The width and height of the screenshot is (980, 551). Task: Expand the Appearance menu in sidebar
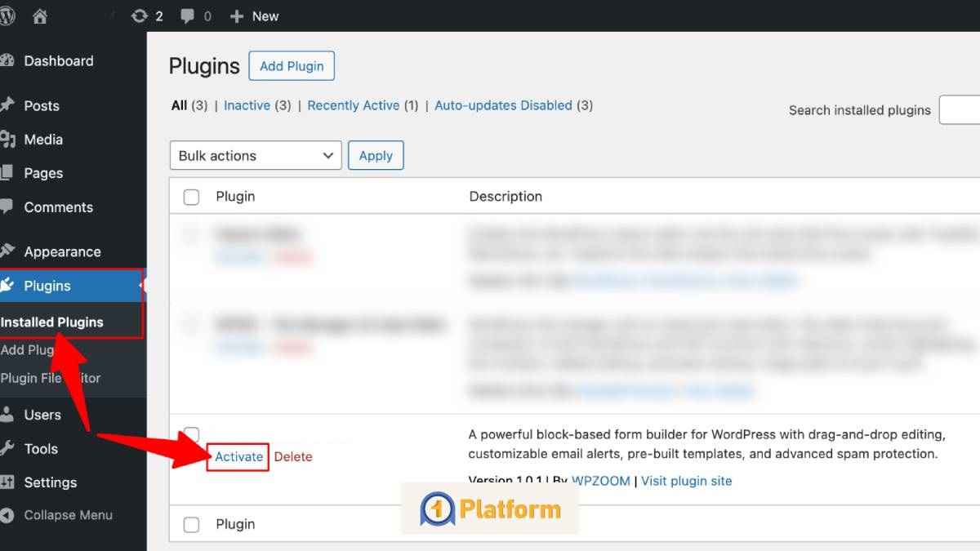(62, 251)
